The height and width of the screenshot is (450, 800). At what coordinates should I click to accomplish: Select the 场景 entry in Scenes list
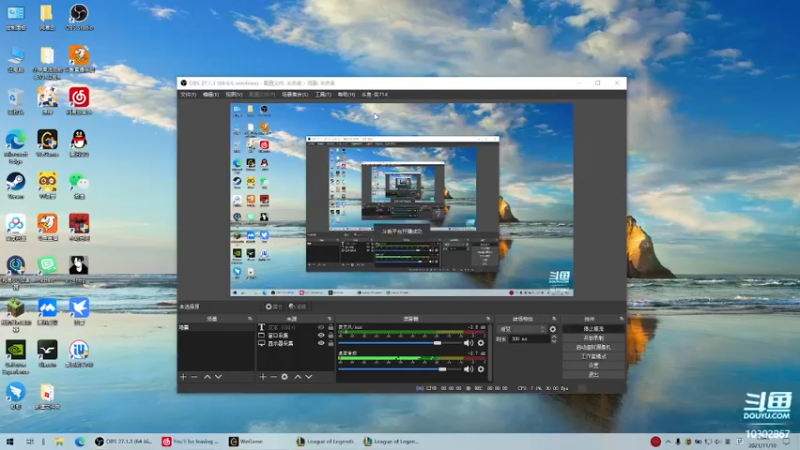(216, 328)
